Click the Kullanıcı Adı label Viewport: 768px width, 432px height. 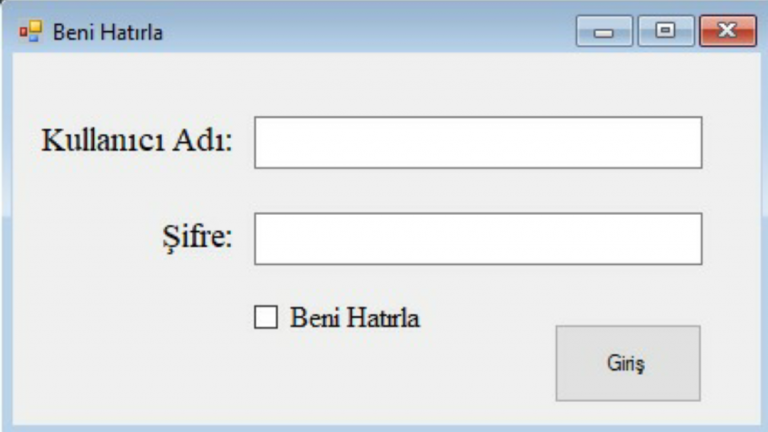pyautogui.click(x=137, y=141)
